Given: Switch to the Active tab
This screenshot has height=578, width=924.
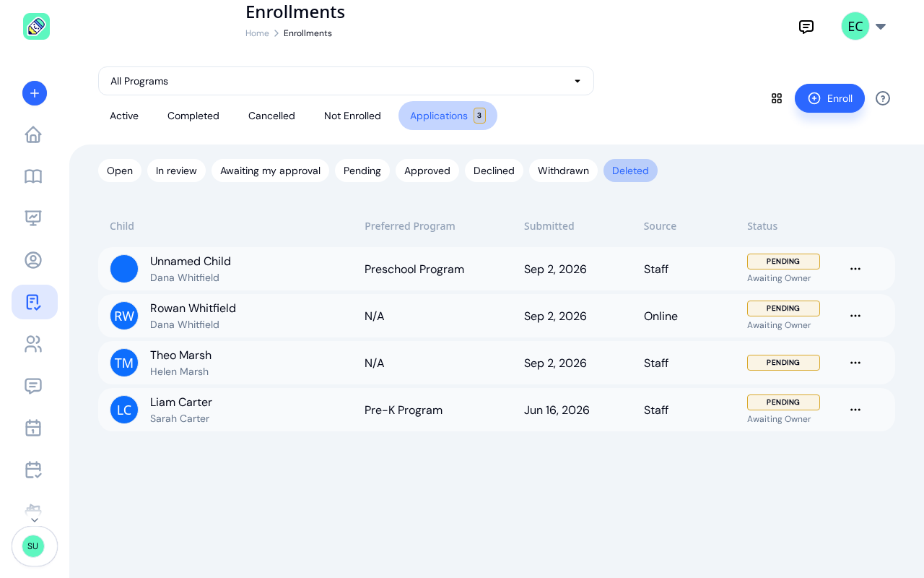Looking at the screenshot, I should (124, 116).
